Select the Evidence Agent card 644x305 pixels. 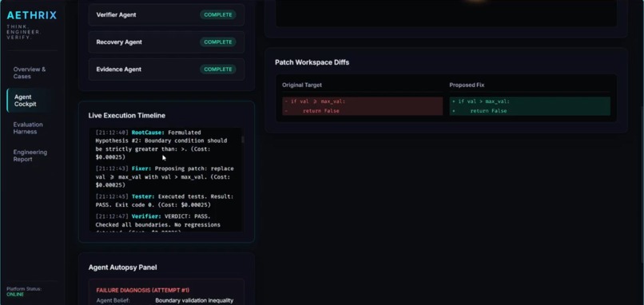(x=166, y=69)
